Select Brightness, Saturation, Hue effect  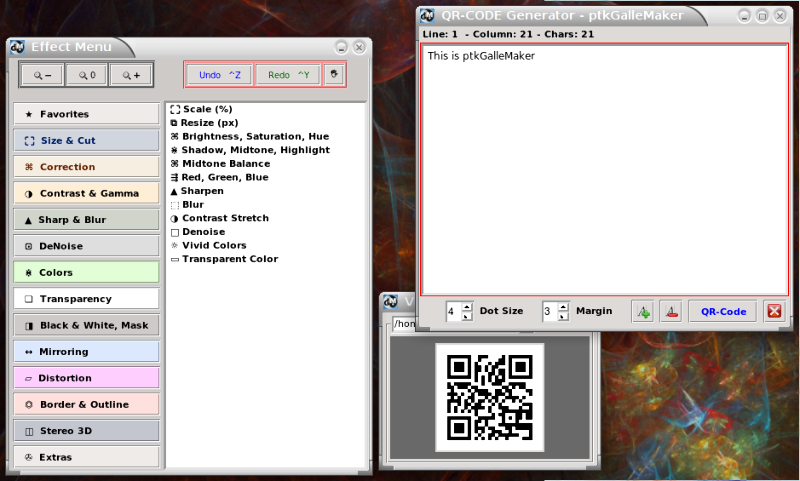point(250,137)
